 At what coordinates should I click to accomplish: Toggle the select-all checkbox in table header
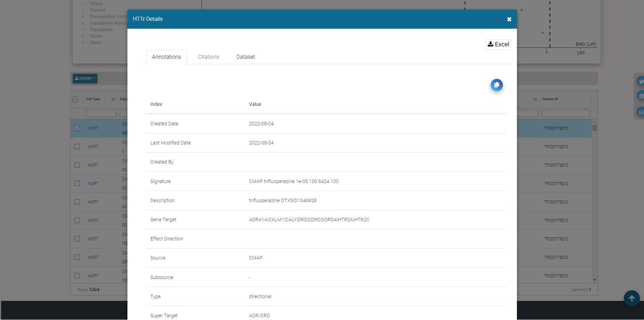pyautogui.click(x=74, y=99)
